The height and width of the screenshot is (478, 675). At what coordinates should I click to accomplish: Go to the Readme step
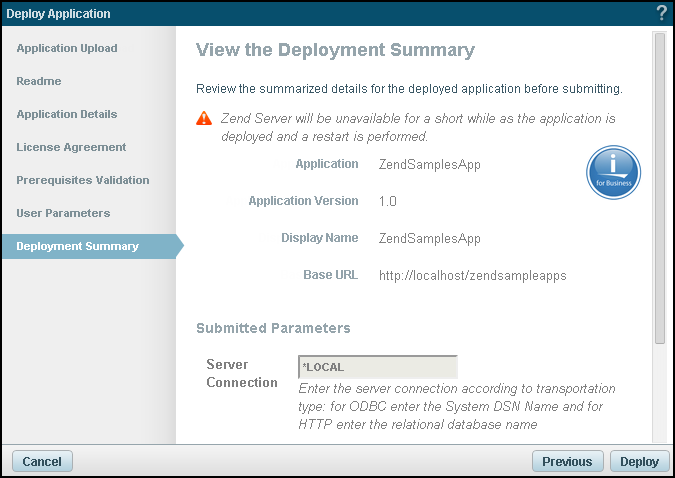tap(39, 81)
